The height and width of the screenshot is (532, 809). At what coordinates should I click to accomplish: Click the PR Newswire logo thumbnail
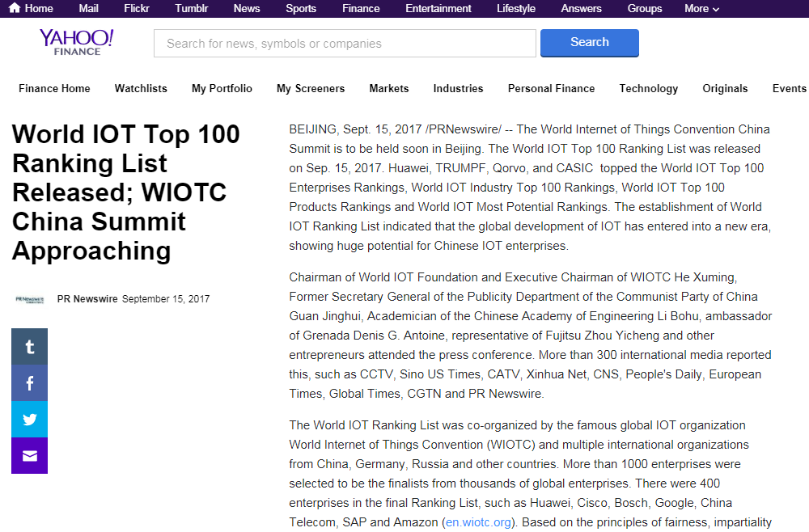[x=30, y=299]
